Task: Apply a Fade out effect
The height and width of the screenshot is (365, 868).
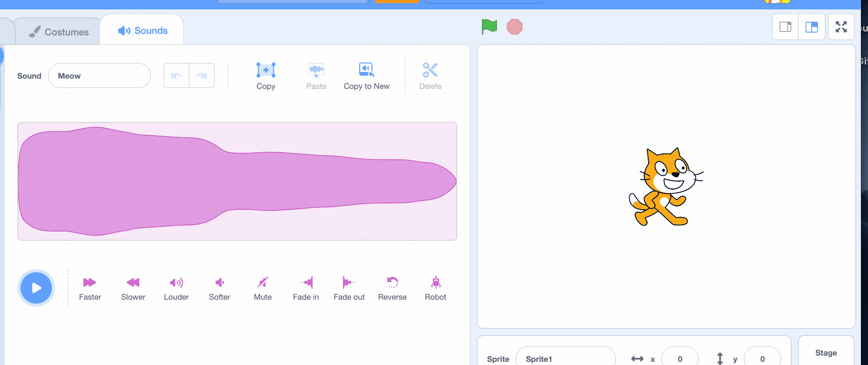Action: pyautogui.click(x=349, y=288)
